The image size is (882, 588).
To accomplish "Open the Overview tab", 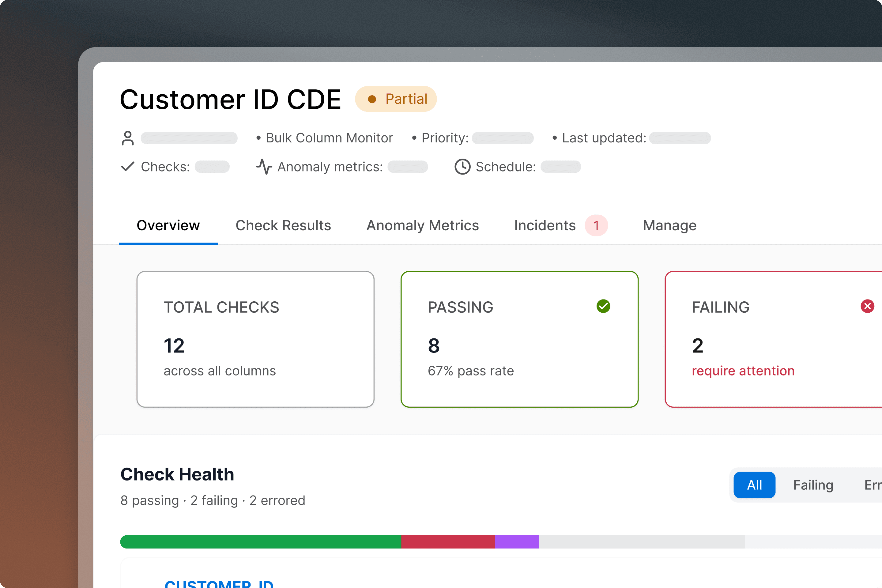I will tap(168, 226).
